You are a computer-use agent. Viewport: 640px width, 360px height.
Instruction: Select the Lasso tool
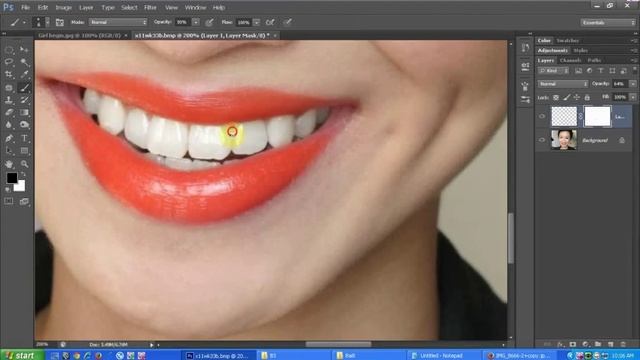(x=9, y=62)
